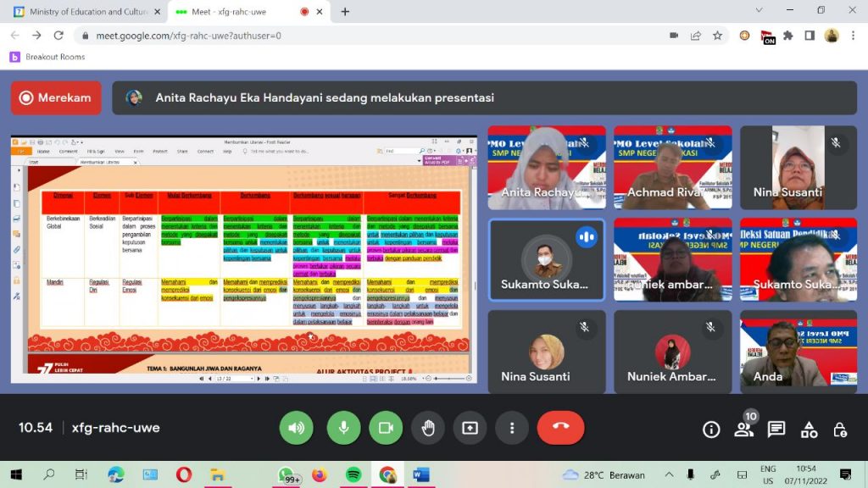Show the people list icon
The height and width of the screenshot is (488, 868).
744,429
